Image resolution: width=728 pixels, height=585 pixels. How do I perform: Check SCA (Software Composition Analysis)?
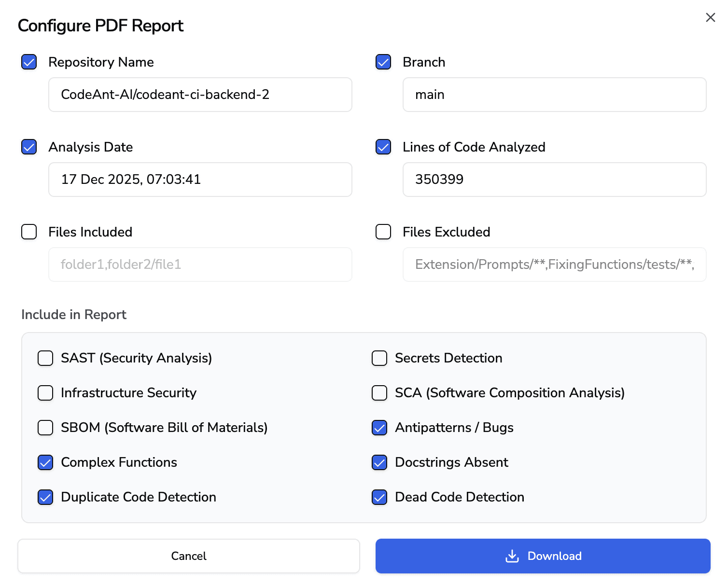pyautogui.click(x=379, y=393)
